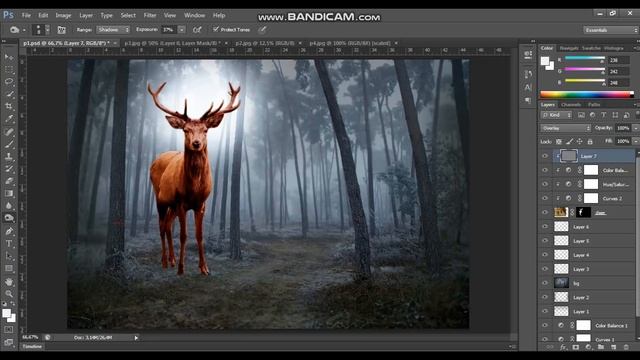
Task: Click the zoom percentage field in status bar
Action: pyautogui.click(x=30, y=338)
